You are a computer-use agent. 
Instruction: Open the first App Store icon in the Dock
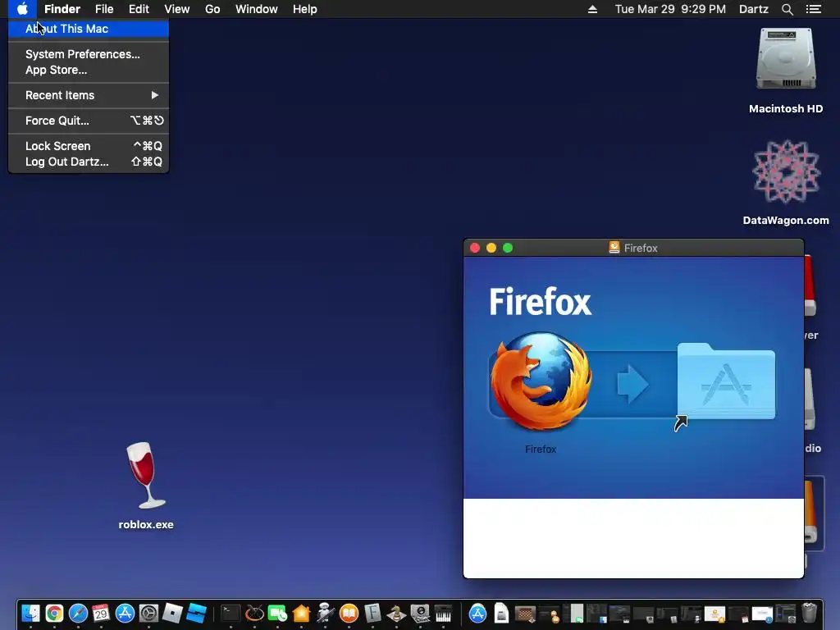(125, 613)
